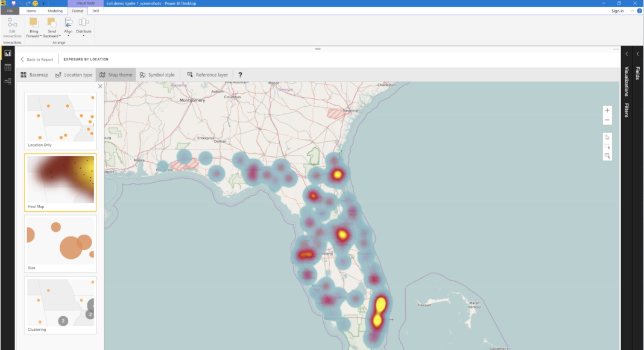Open the Symbol style settings
The width and height of the screenshot is (644, 350).
157,75
